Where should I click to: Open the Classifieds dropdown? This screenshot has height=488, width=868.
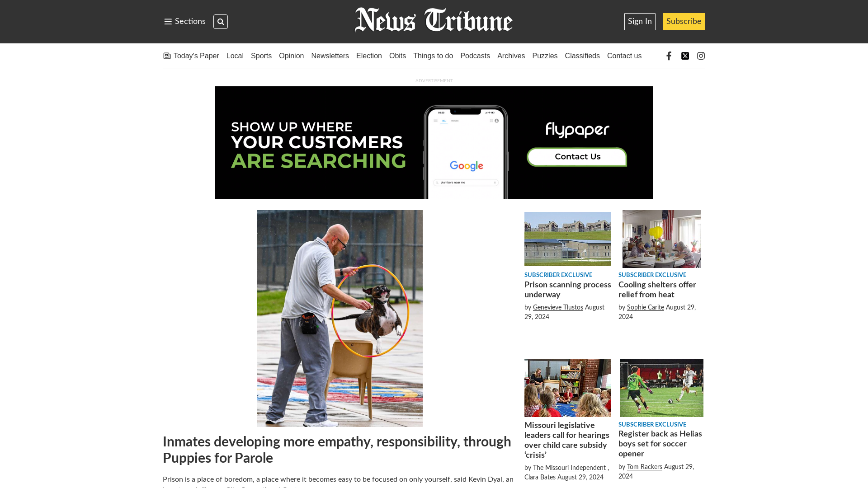pos(582,56)
